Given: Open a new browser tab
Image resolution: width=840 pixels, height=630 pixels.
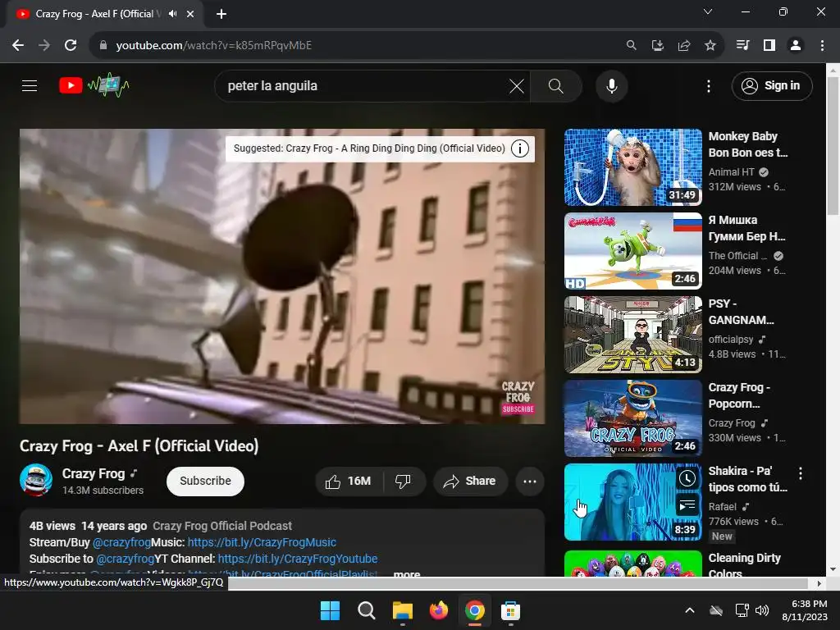Looking at the screenshot, I should pos(221,14).
